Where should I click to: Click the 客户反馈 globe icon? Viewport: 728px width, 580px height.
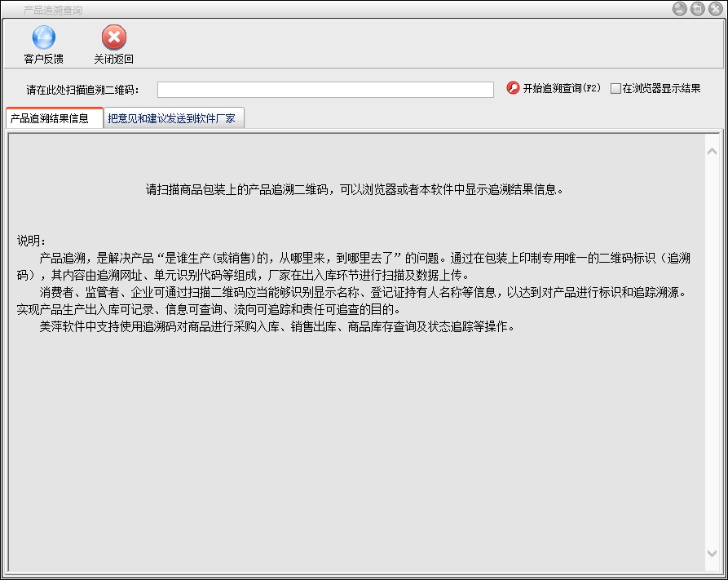coord(43,38)
